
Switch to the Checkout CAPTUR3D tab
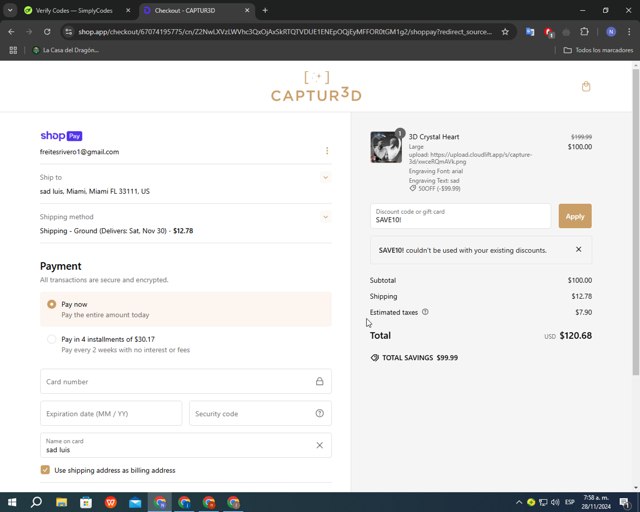184,11
